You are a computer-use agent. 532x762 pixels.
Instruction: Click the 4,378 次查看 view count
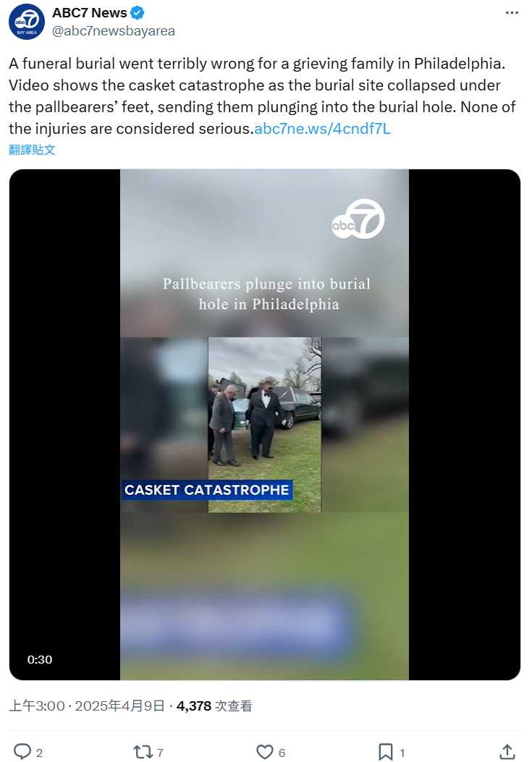point(214,706)
